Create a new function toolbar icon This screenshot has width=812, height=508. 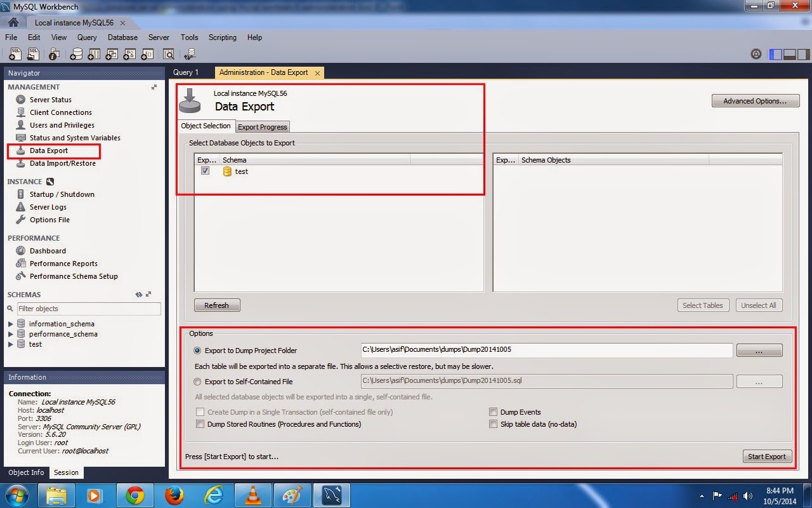pos(147,54)
